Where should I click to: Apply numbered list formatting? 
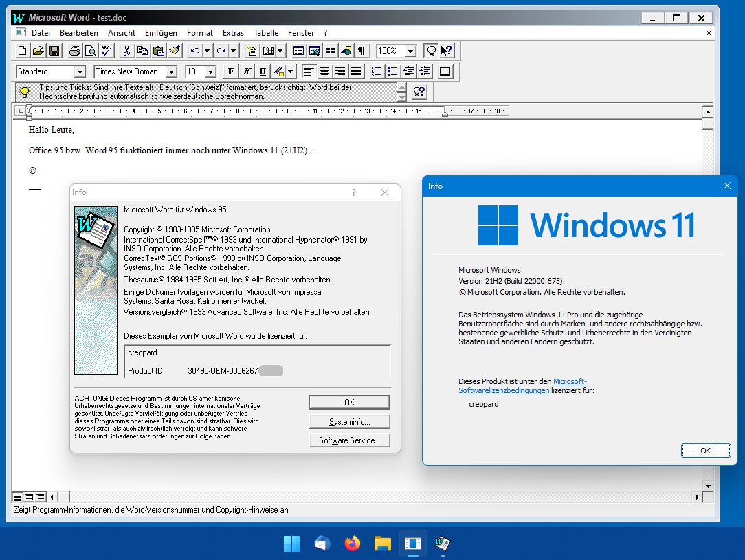point(377,71)
